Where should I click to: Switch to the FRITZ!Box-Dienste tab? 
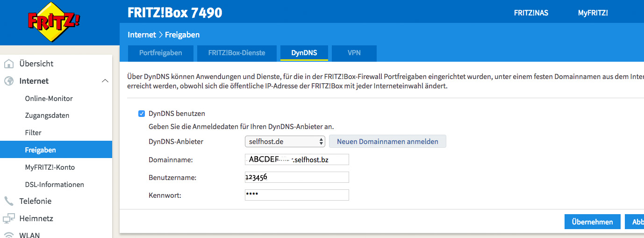[x=237, y=53]
